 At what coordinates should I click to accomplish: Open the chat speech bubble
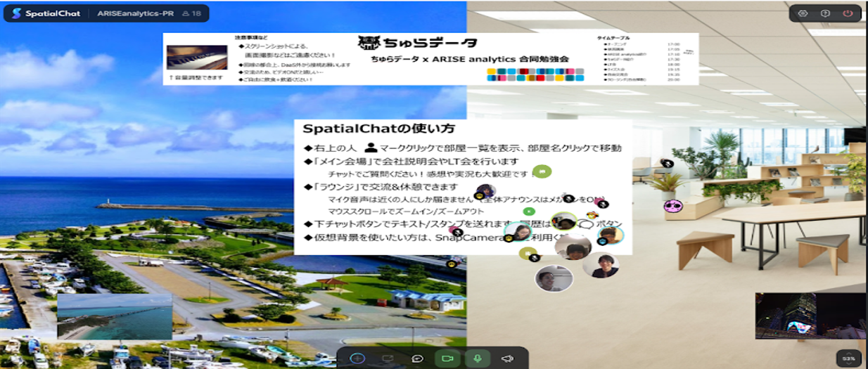click(417, 358)
